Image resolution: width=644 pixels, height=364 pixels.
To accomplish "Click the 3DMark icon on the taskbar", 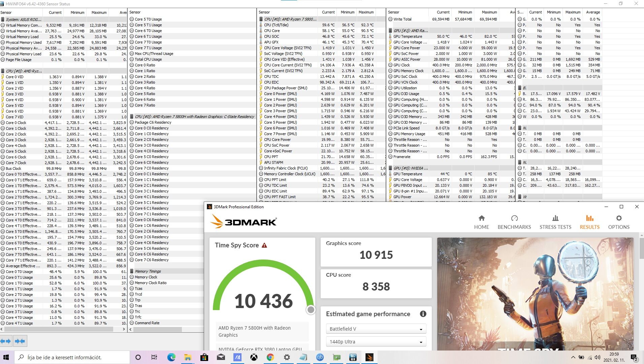I will [x=369, y=357].
